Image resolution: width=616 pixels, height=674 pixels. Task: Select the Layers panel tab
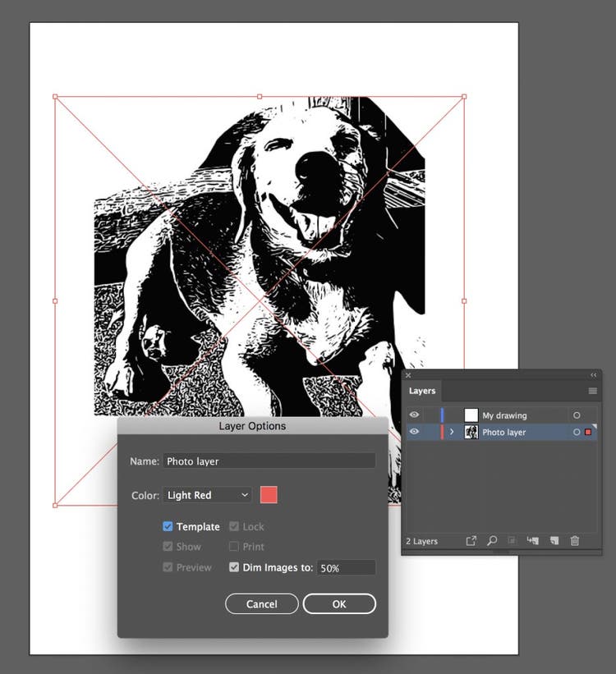coord(422,391)
